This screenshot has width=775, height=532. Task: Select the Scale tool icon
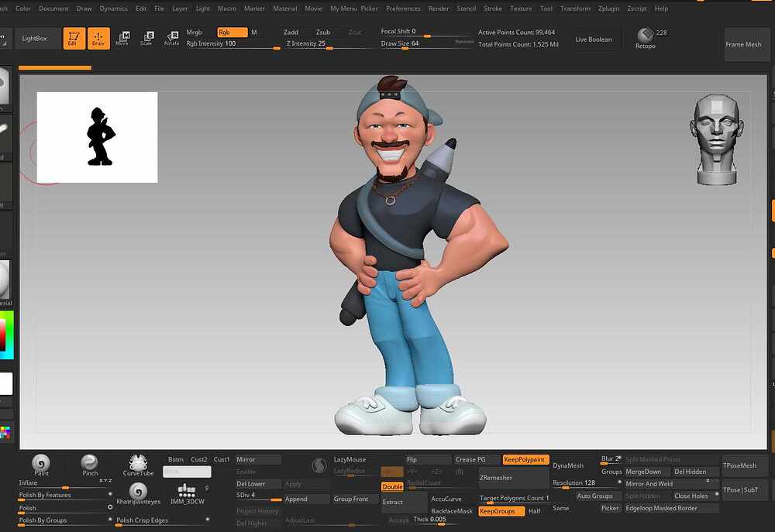(x=146, y=39)
